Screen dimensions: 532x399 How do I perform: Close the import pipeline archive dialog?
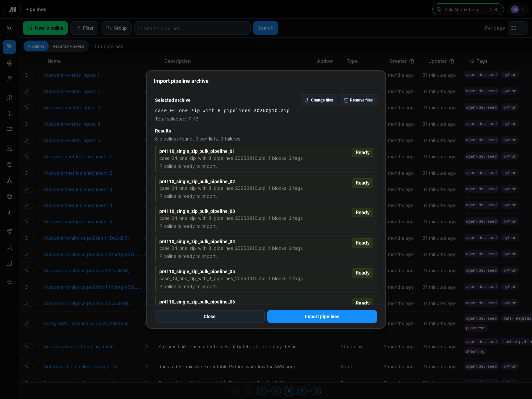tap(210, 317)
